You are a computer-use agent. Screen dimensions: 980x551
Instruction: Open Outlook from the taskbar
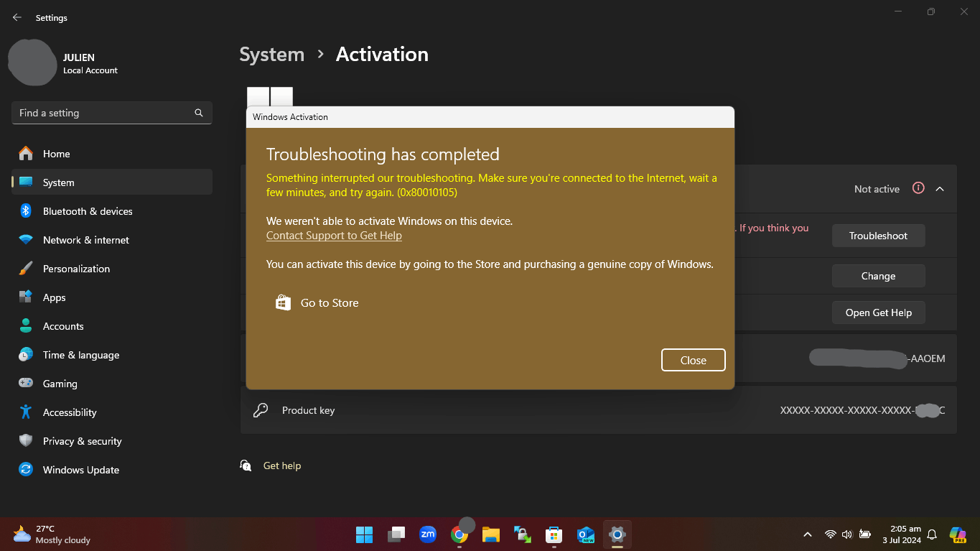[586, 534]
